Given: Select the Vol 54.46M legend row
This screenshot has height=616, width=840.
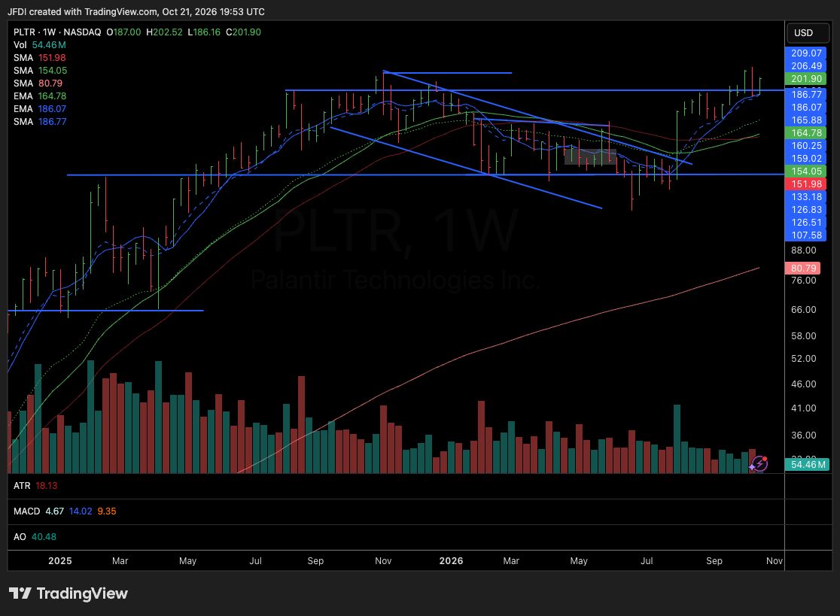Looking at the screenshot, I should click(40, 45).
